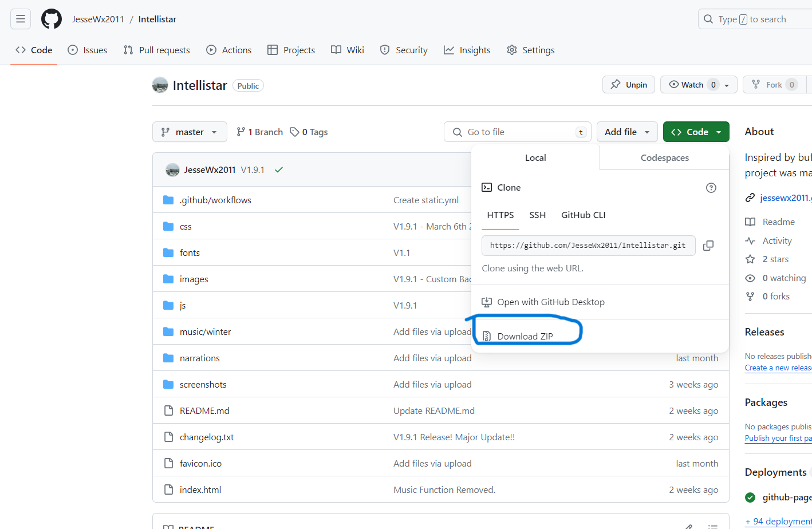812x529 pixels.
Task: Open the Create static.yml commit message
Action: pyautogui.click(x=426, y=200)
